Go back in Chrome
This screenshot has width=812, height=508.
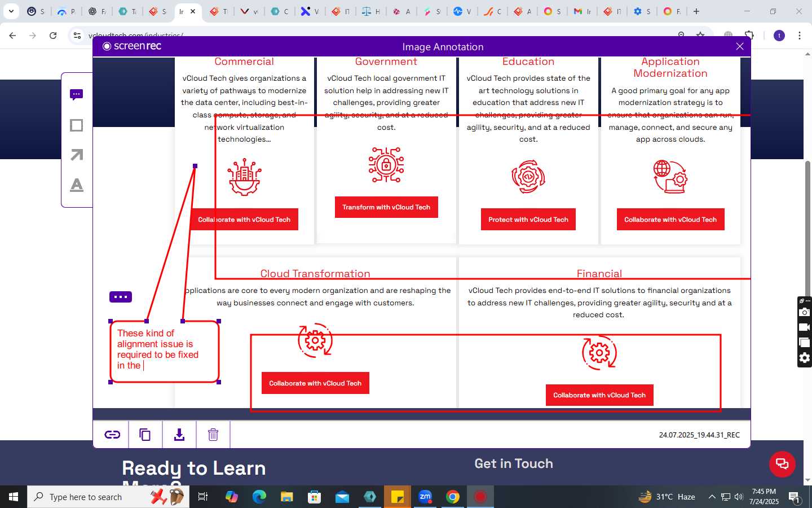pyautogui.click(x=12, y=35)
